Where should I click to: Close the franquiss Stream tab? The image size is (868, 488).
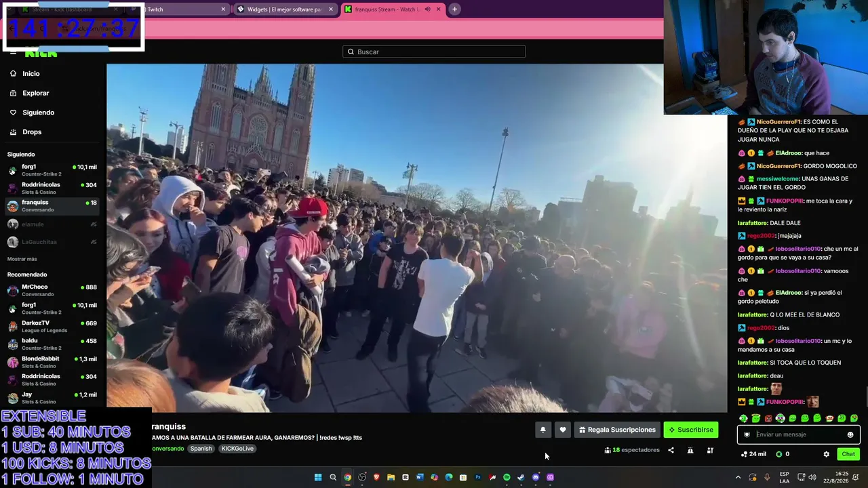pyautogui.click(x=438, y=9)
